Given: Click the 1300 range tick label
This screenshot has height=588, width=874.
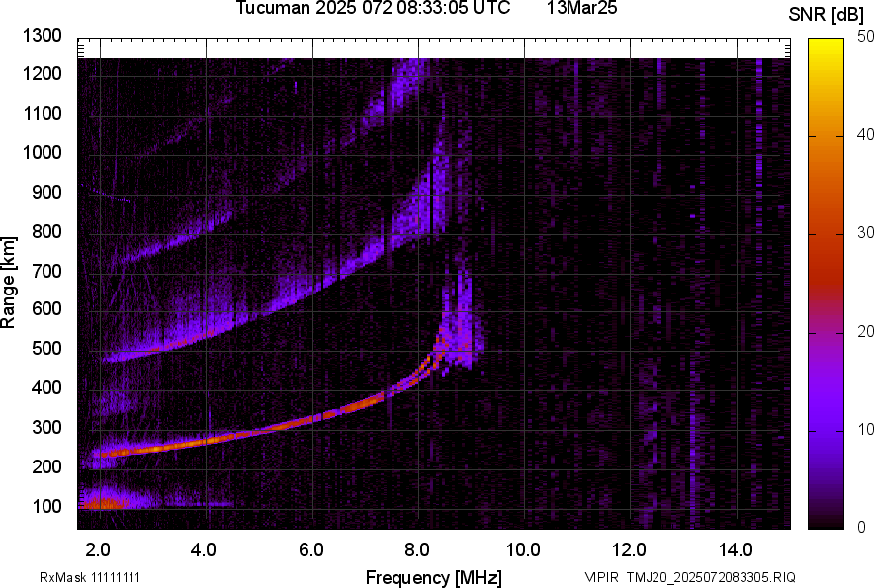Looking at the screenshot, I should tap(43, 36).
